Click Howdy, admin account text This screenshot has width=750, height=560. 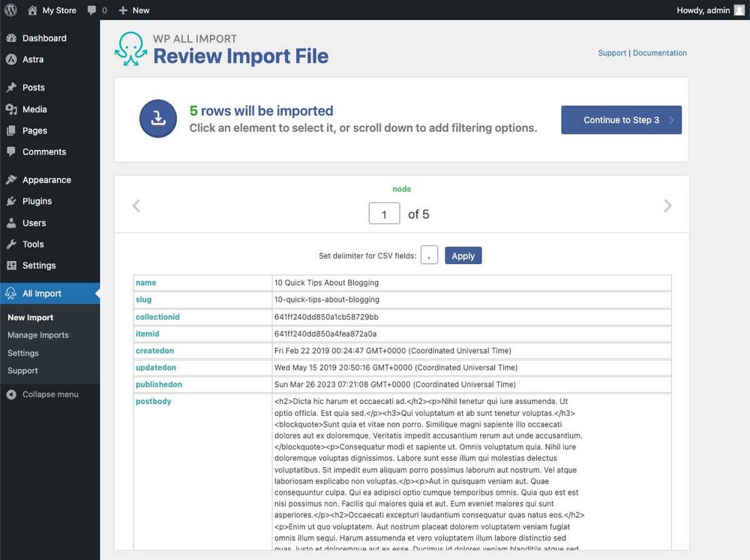pyautogui.click(x=703, y=10)
